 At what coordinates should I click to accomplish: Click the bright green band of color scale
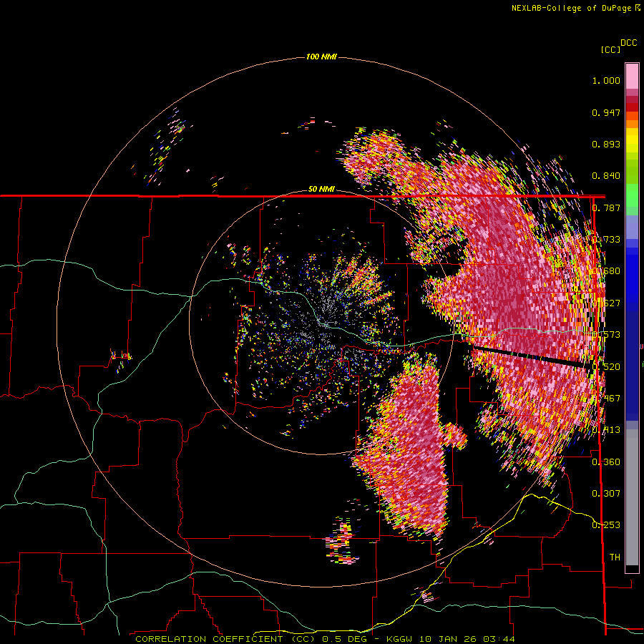coord(632,195)
